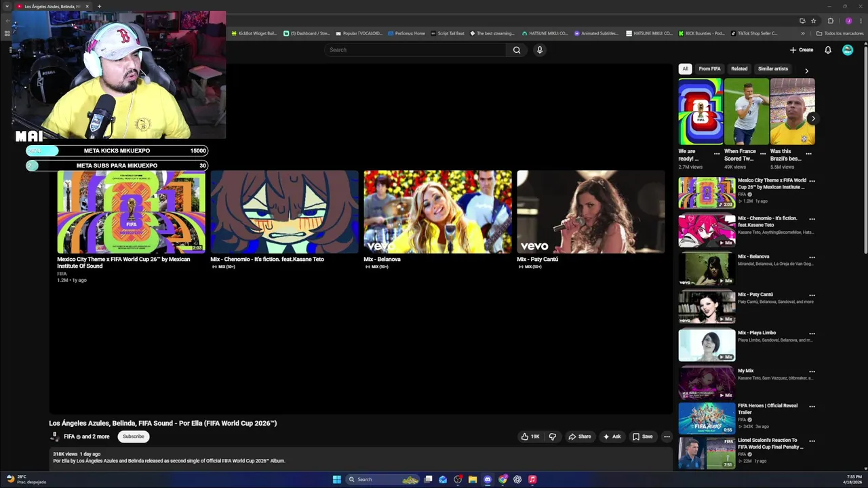The height and width of the screenshot is (488, 868).
Task: Open Chrome extensions puzzle icon
Action: [831, 21]
